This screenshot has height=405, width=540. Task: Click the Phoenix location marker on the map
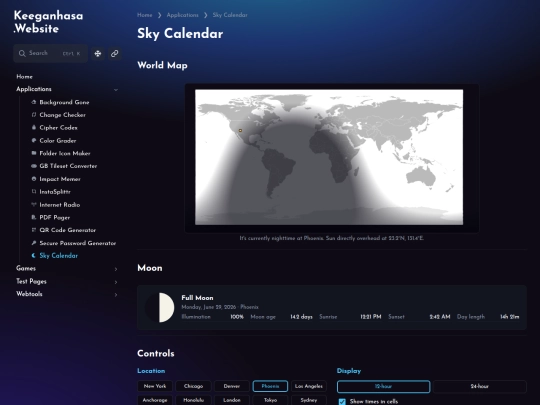[x=240, y=131]
